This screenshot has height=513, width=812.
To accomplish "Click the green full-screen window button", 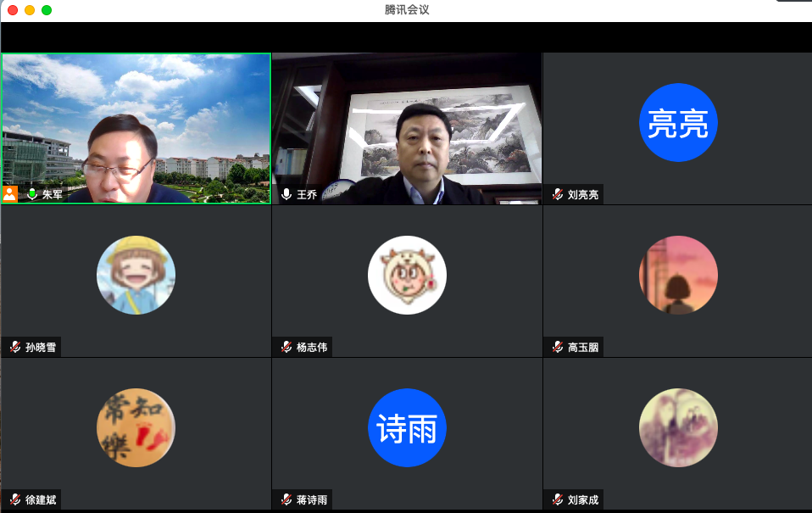I will (x=47, y=10).
